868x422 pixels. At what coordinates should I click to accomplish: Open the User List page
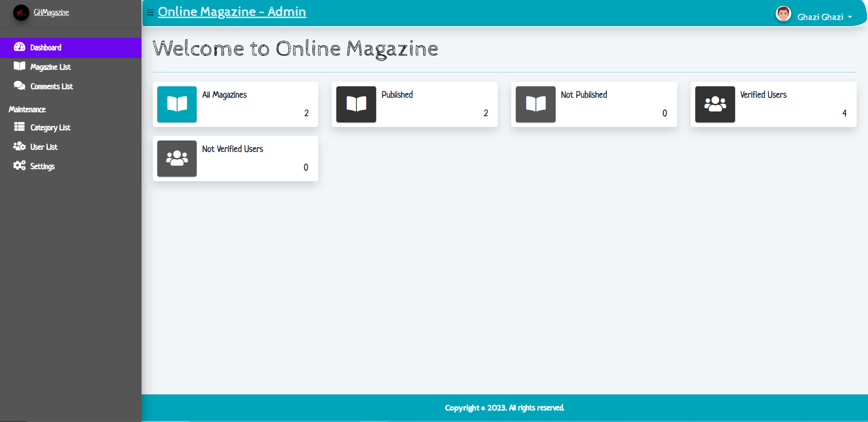[44, 147]
